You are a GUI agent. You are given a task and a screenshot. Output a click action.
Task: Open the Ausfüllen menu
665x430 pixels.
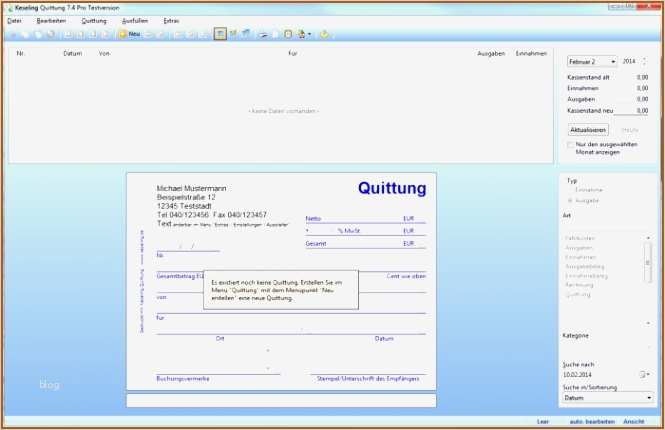click(135, 21)
